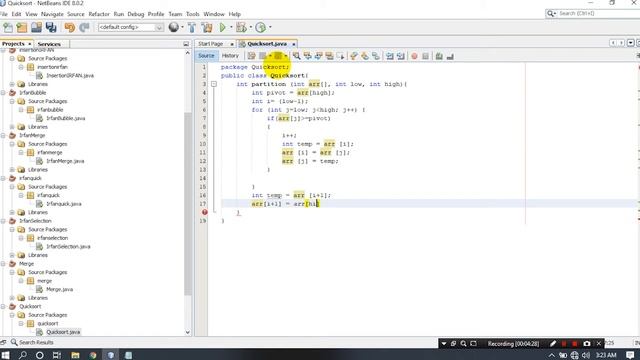Click the Stop Macro Recording icon in the editor toolbar
Screen dimensions: 640x360
click(x=425, y=56)
